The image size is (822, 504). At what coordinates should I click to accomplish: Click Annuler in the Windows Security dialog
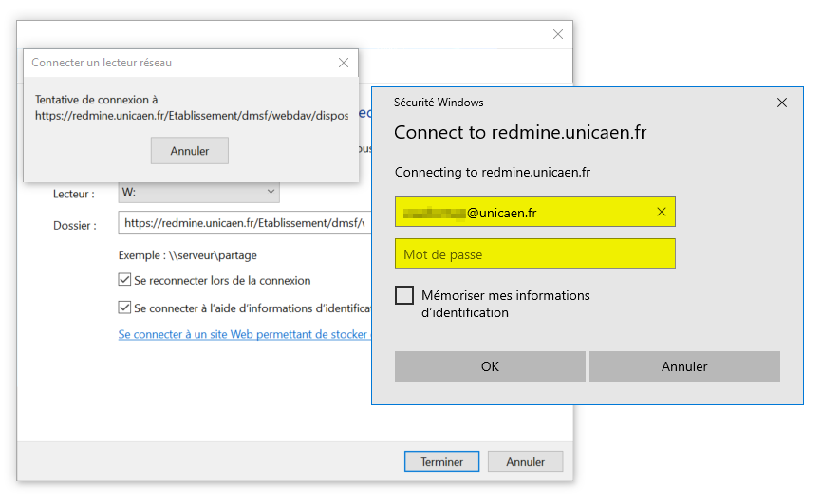[x=683, y=366]
